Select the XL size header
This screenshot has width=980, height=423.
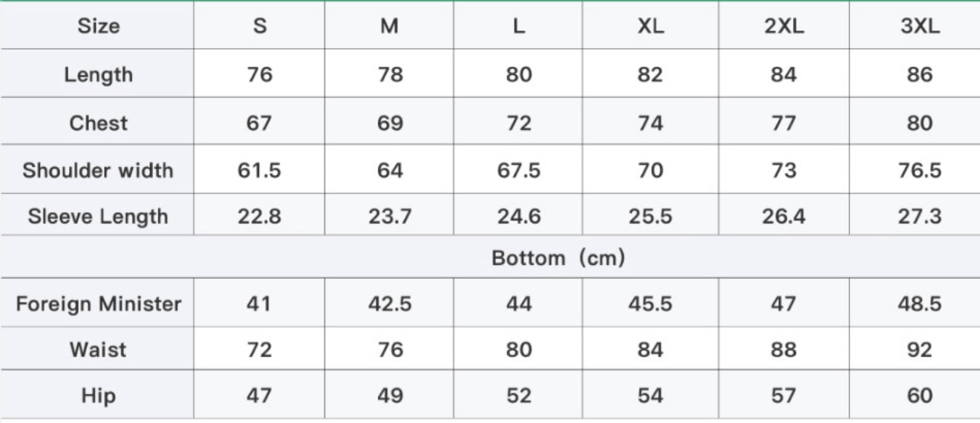650,26
